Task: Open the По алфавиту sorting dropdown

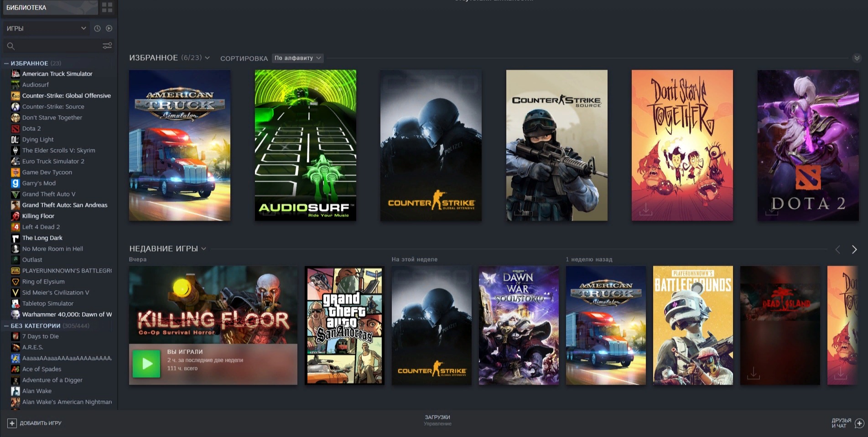Action: point(297,58)
